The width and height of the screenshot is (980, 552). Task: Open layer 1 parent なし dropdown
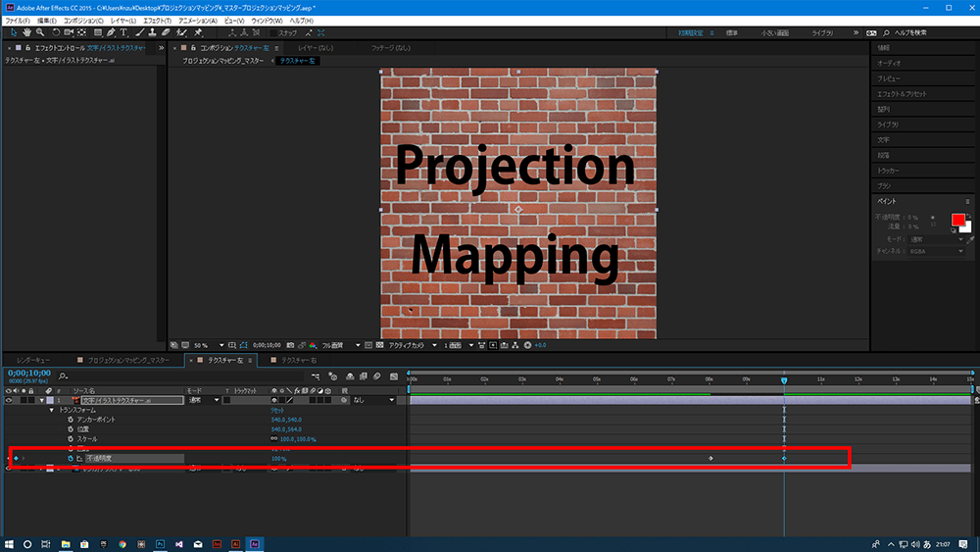[373, 400]
